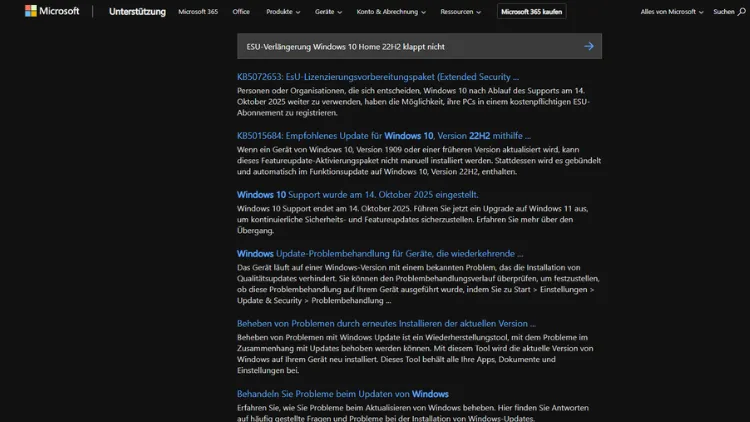Select Office in the navigation bar
Viewport: 750px width, 422px height.
click(241, 12)
